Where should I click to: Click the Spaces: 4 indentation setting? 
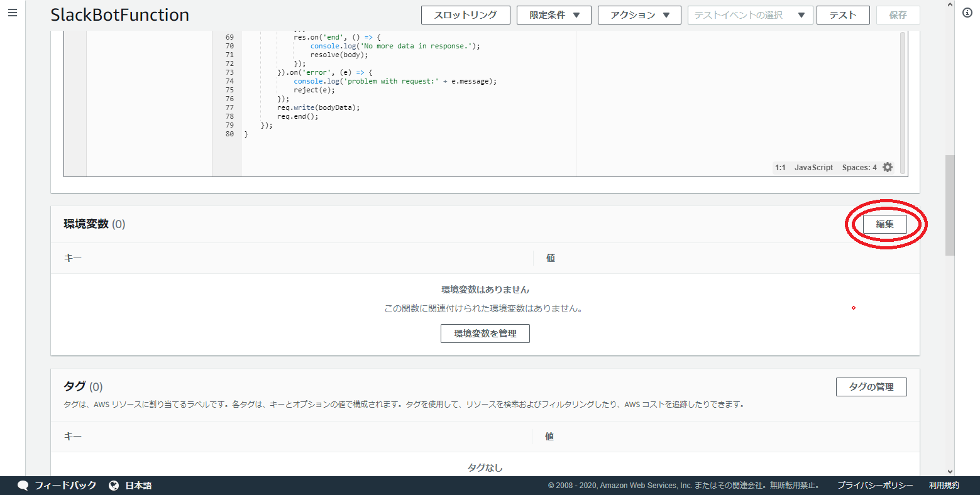click(x=859, y=168)
